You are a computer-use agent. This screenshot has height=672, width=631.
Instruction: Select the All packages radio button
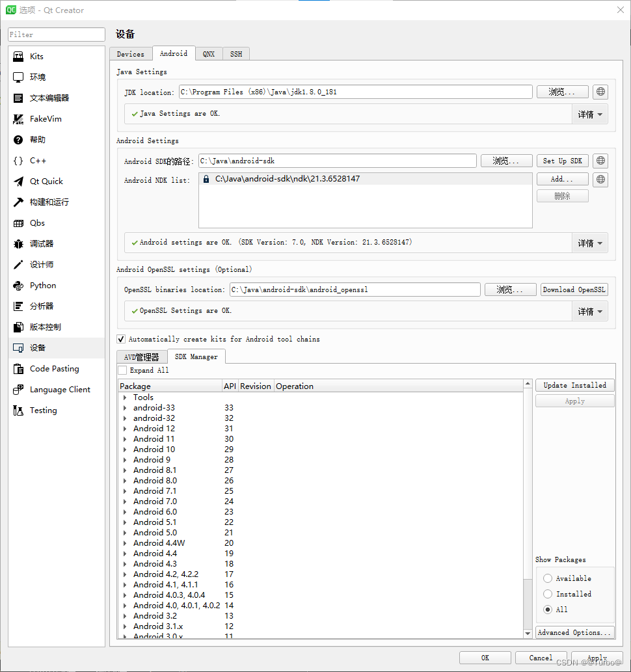(548, 610)
